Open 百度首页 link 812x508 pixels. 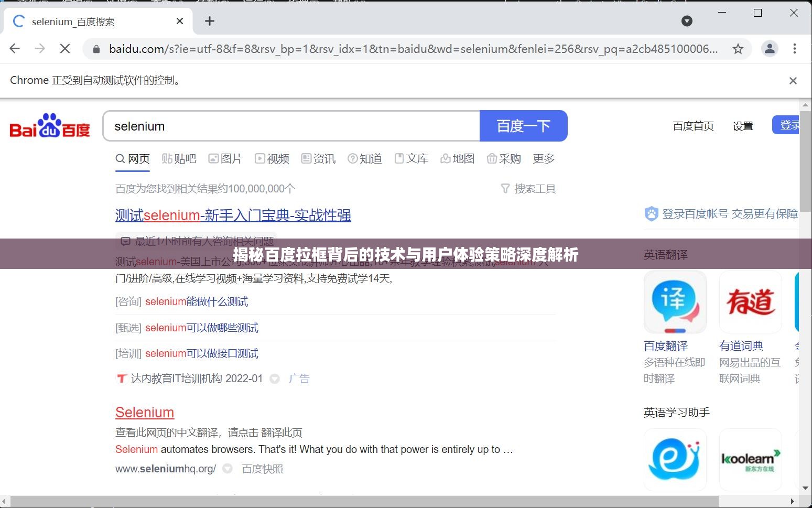click(693, 126)
